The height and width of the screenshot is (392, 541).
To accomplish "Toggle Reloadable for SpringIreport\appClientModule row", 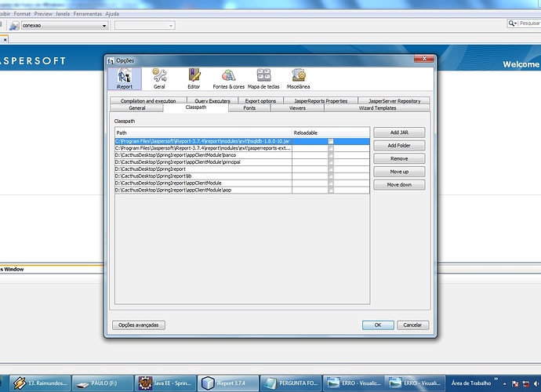I will tap(331, 183).
